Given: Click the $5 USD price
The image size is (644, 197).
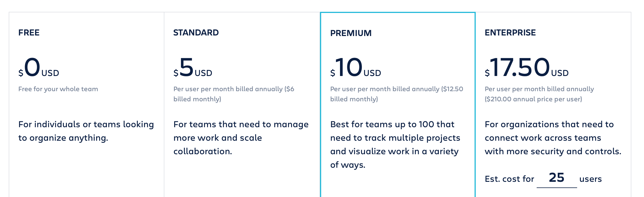Looking at the screenshot, I should coord(193,67).
